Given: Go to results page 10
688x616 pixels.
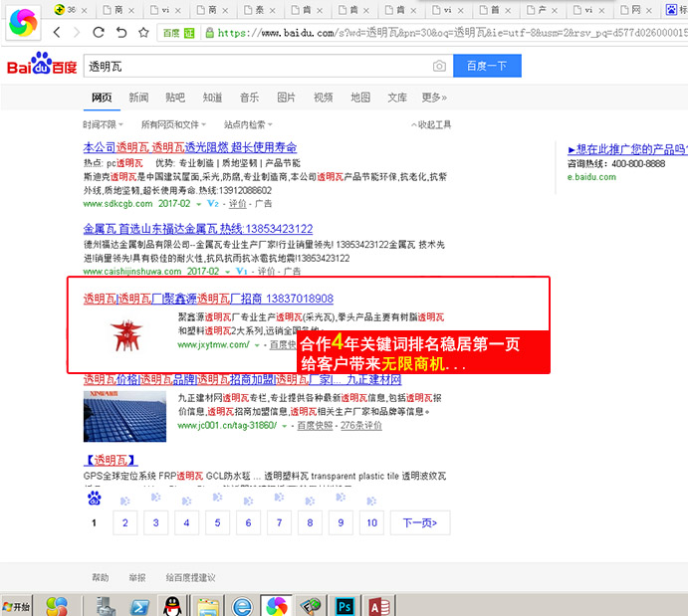Looking at the screenshot, I should [x=371, y=522].
